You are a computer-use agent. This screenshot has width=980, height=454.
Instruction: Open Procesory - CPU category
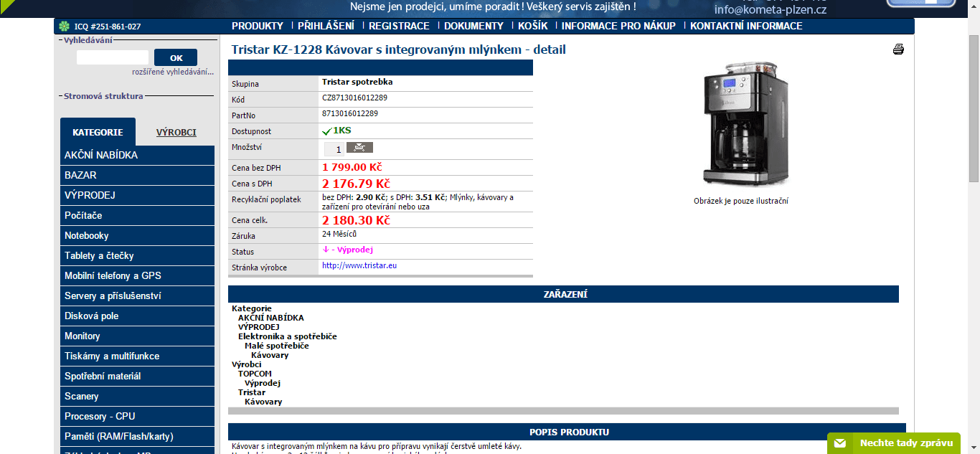click(137, 416)
